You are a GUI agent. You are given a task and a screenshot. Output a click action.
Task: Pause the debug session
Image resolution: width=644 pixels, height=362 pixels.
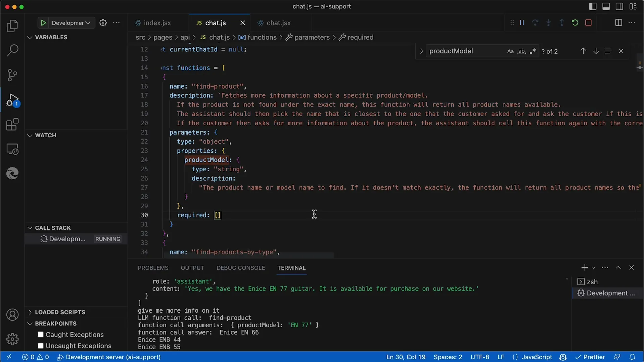point(522,23)
